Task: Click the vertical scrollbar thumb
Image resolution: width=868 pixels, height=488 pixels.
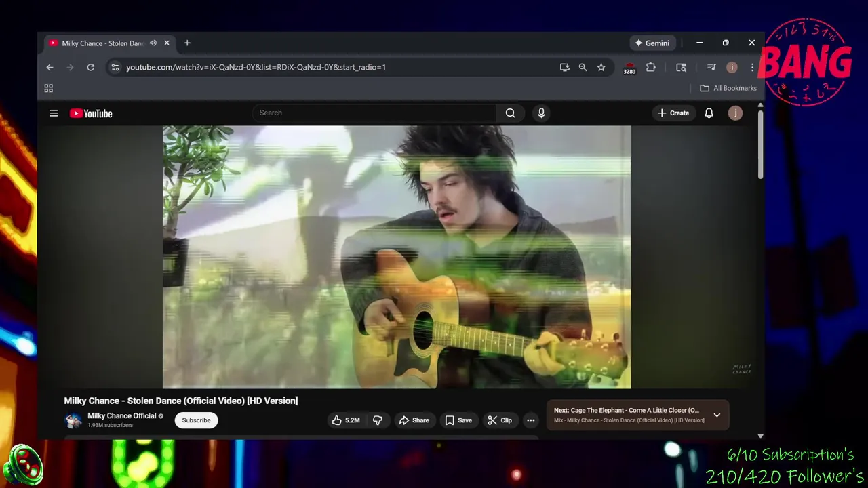Action: (760, 144)
